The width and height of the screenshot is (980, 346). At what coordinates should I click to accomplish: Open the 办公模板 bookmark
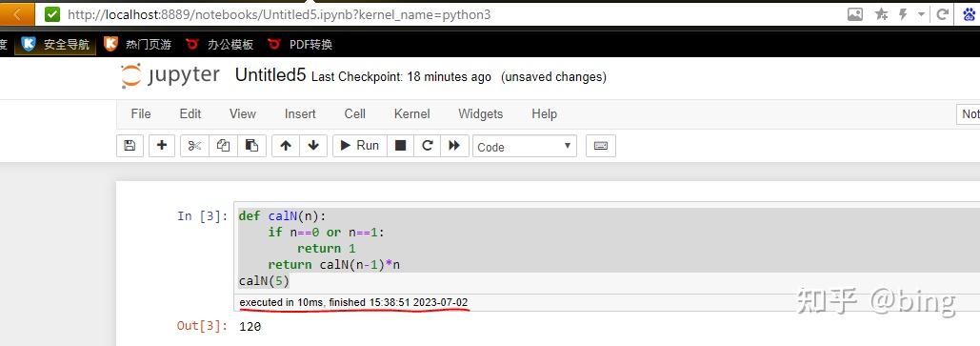coord(220,45)
